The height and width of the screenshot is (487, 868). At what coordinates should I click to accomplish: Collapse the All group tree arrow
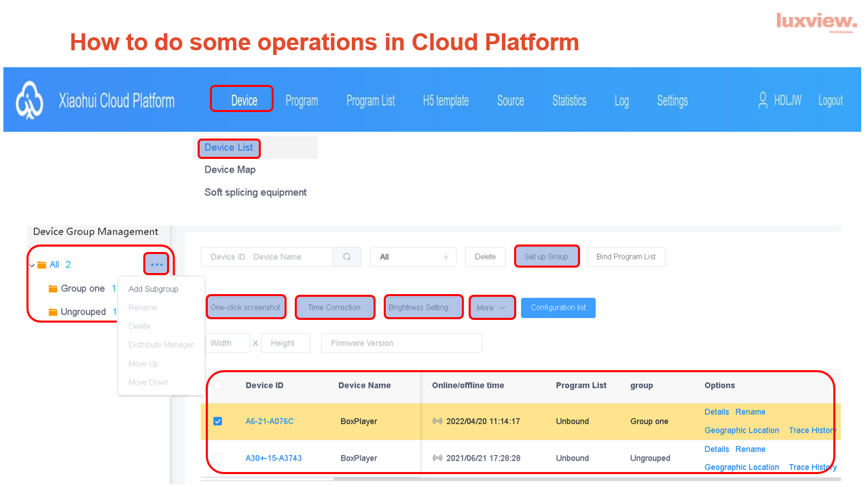click(32, 265)
